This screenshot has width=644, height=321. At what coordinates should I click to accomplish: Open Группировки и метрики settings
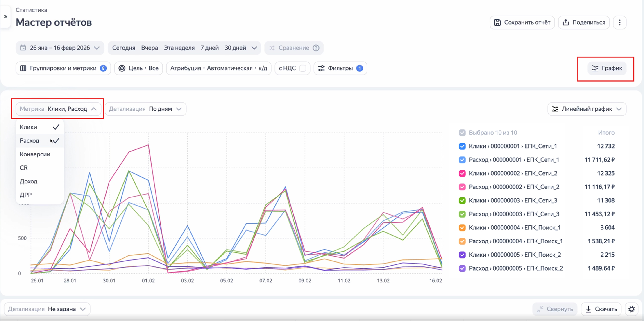pos(63,68)
